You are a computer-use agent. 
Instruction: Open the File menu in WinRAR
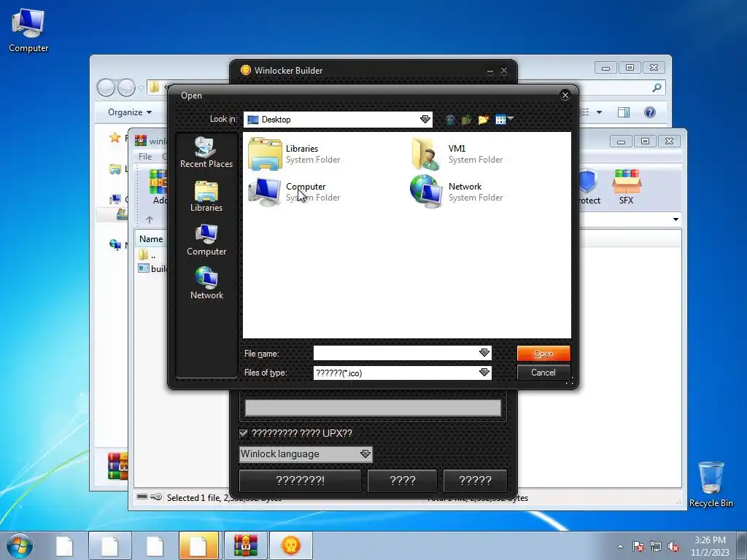coord(145,156)
